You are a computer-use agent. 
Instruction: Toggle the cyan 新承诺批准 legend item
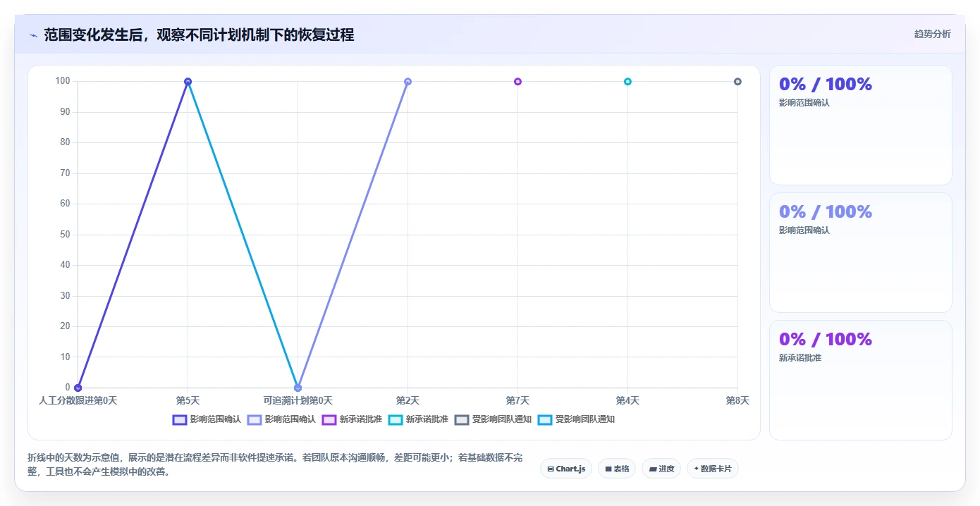coord(418,419)
